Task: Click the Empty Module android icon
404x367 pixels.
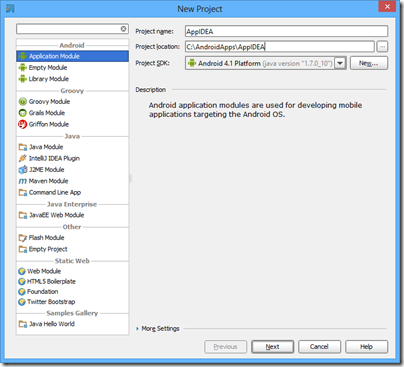Action: [x=22, y=68]
